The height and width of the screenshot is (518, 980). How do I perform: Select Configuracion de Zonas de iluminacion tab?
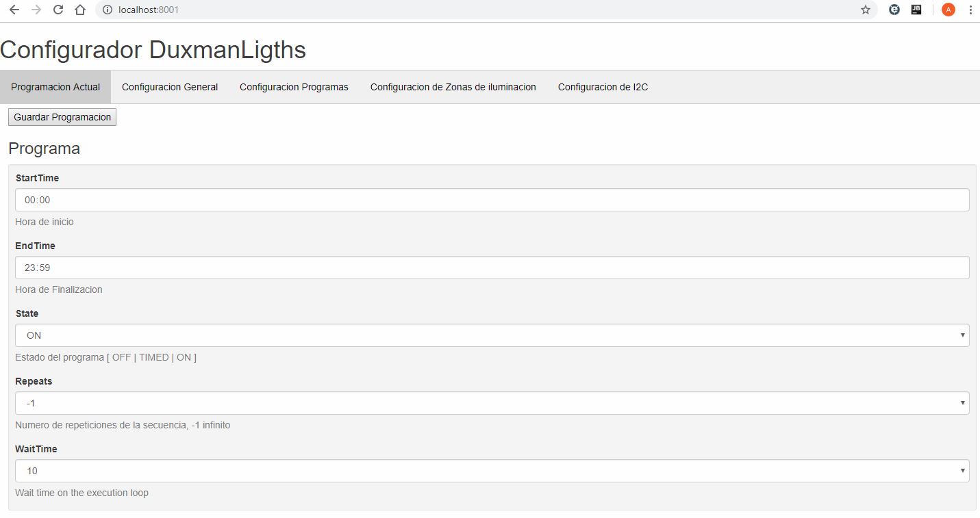pos(453,87)
